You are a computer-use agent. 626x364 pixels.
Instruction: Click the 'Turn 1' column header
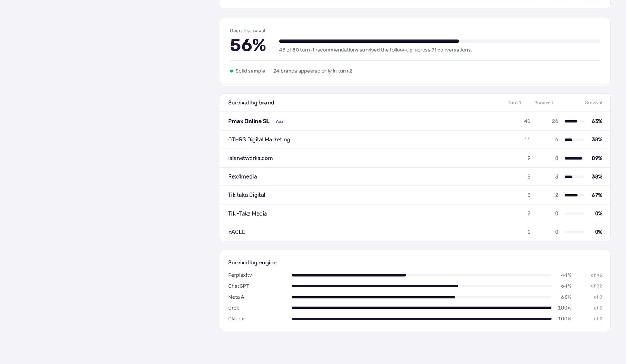tap(514, 103)
